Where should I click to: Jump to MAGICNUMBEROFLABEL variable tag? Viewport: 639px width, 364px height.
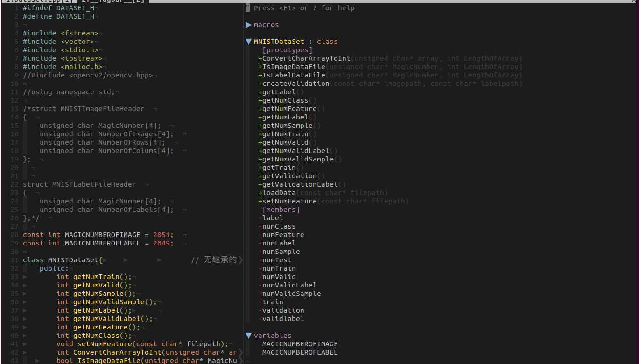pos(300,352)
